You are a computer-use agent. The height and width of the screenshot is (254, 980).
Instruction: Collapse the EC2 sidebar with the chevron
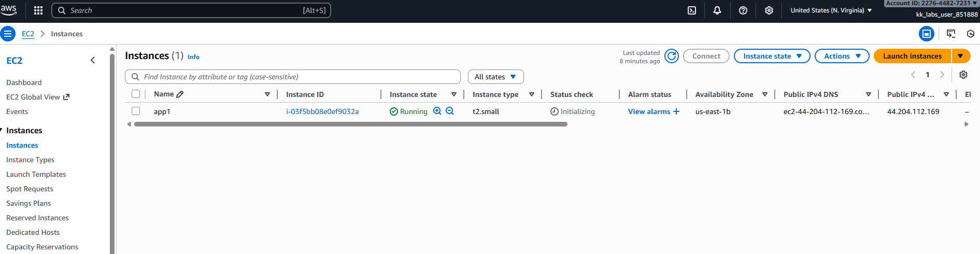pyautogui.click(x=93, y=60)
